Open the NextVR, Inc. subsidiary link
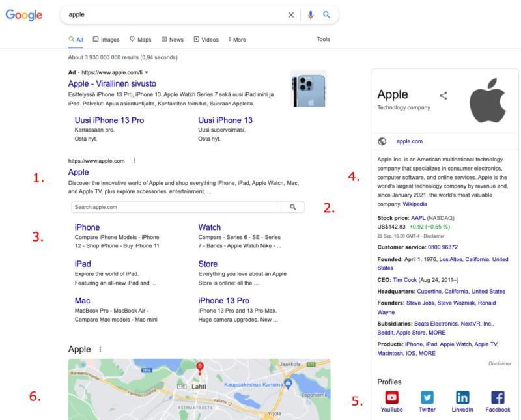 pyautogui.click(x=477, y=324)
